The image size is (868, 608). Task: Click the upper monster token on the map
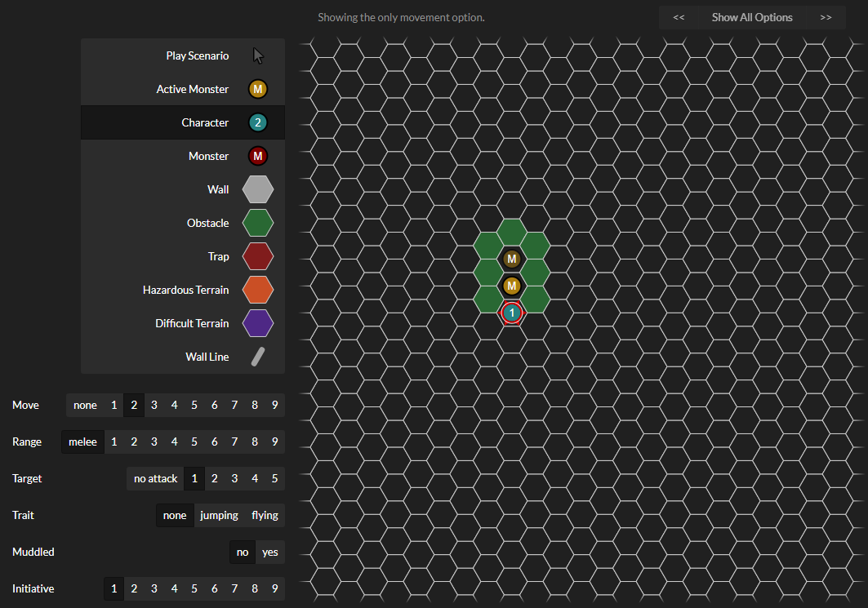point(512,259)
